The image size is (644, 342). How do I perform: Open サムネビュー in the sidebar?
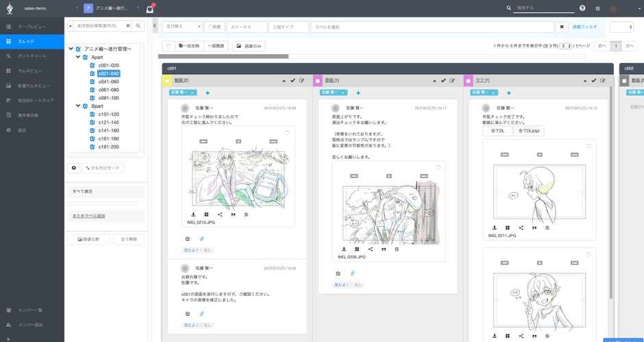click(x=32, y=71)
